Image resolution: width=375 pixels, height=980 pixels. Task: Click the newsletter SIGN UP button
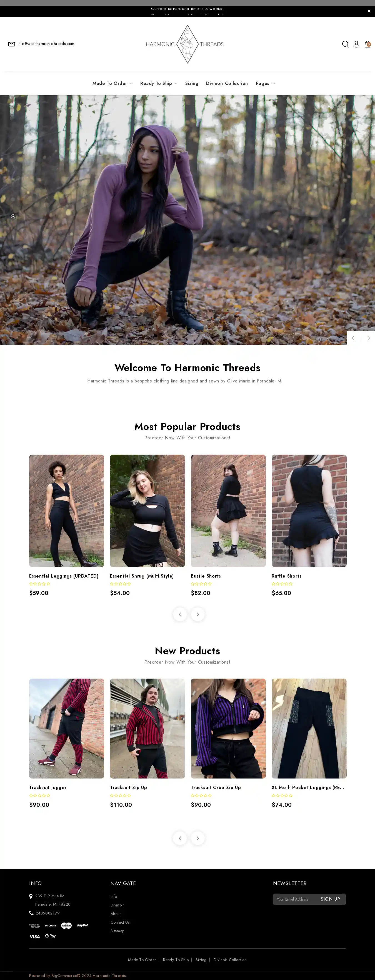click(330, 899)
